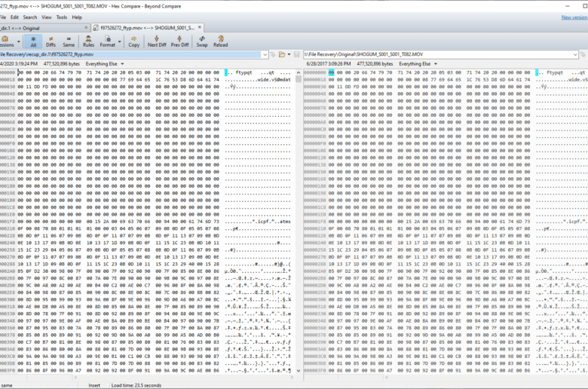Jump to Prev Diff
This screenshot has width=588, height=389.
click(x=179, y=41)
